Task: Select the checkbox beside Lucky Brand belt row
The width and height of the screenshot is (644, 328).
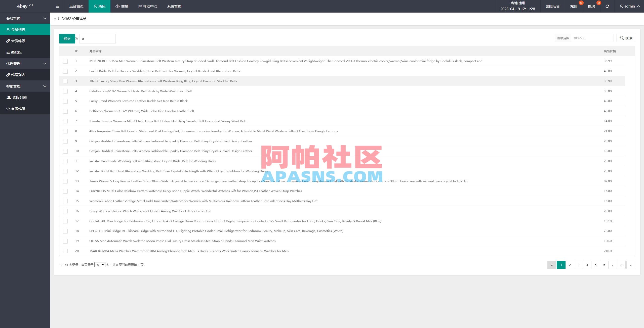Action: click(65, 101)
